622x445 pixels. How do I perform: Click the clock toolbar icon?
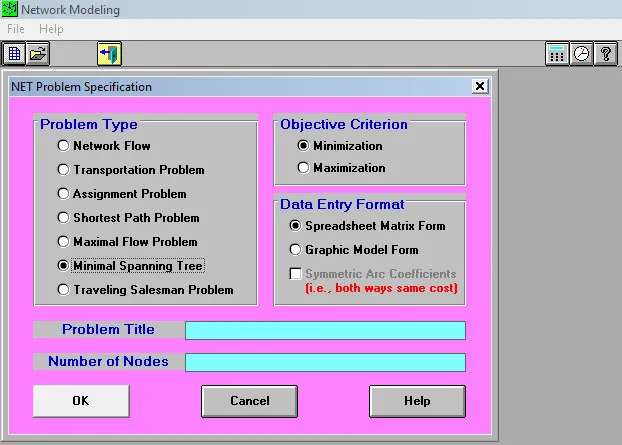(581, 54)
